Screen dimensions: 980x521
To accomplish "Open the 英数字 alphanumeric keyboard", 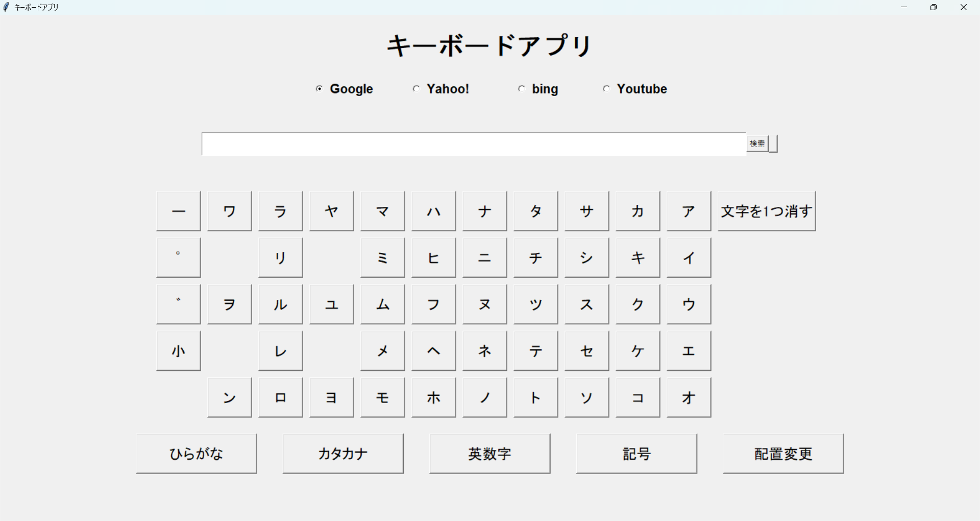I will click(490, 454).
